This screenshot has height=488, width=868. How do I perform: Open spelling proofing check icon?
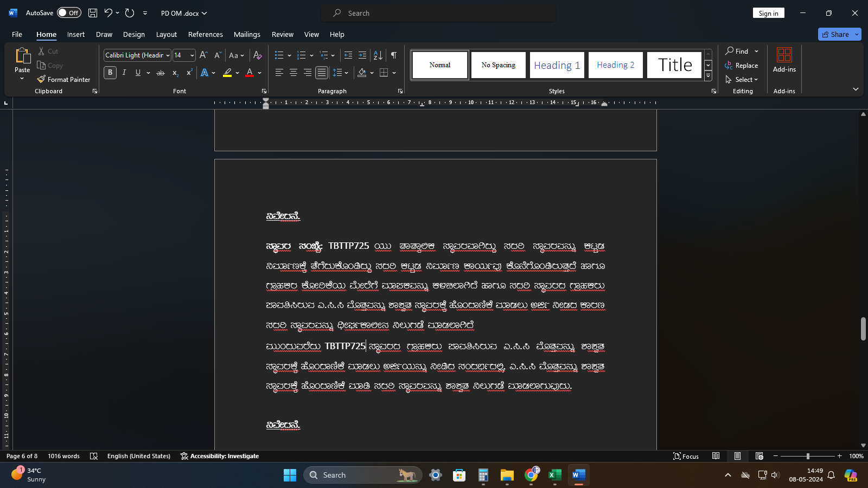pyautogui.click(x=94, y=456)
